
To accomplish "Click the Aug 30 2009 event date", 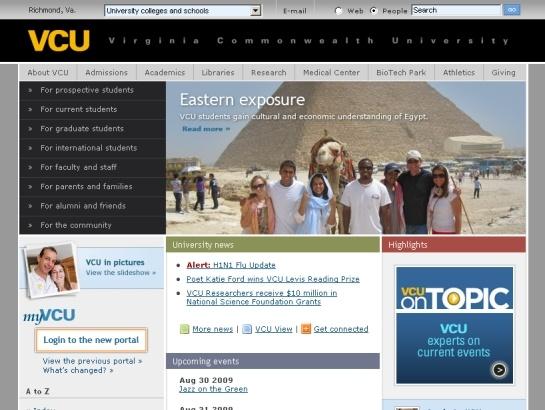I will 206,380.
